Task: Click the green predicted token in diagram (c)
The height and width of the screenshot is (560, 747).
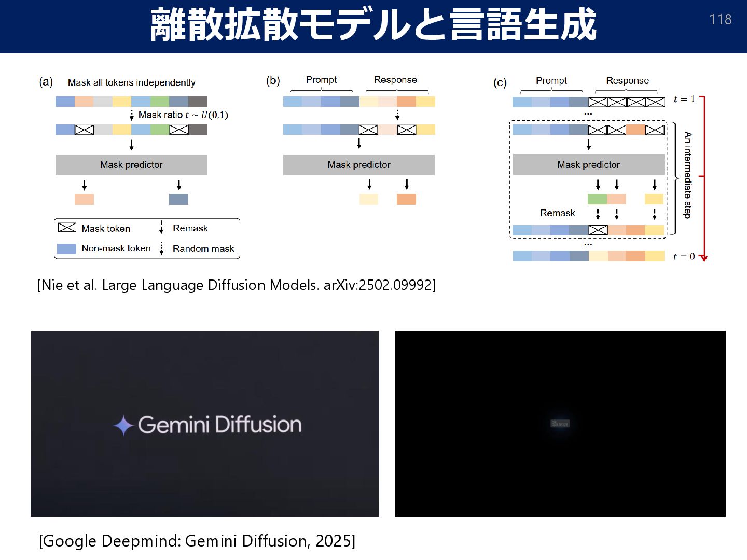Action: [597, 199]
